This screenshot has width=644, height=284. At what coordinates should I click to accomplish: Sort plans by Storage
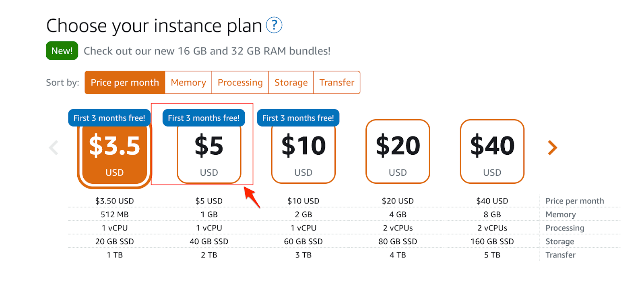[291, 83]
